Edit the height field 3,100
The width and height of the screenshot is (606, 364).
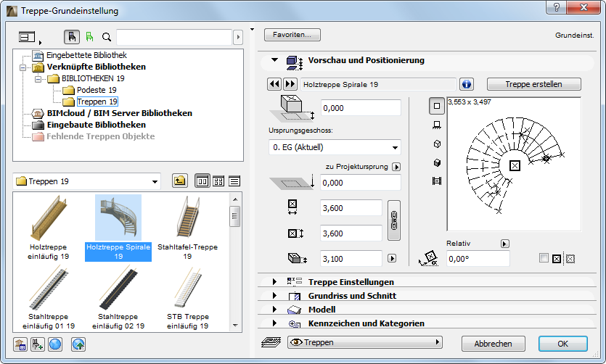[351, 259]
